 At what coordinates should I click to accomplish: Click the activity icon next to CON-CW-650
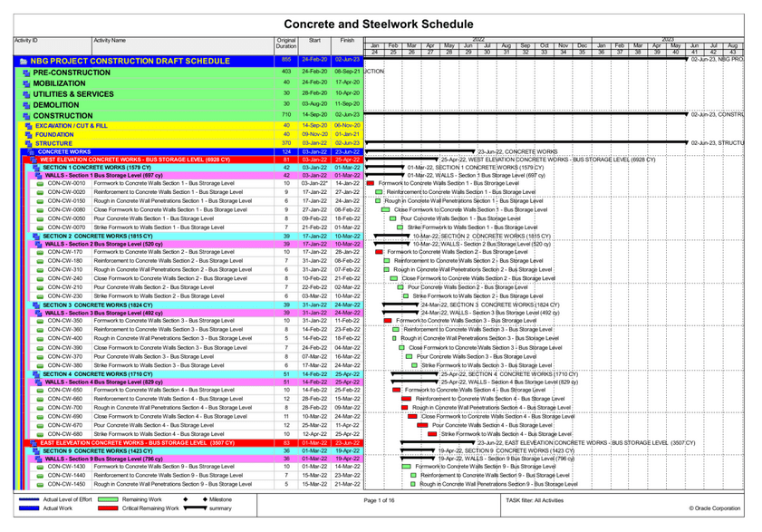[41, 390]
